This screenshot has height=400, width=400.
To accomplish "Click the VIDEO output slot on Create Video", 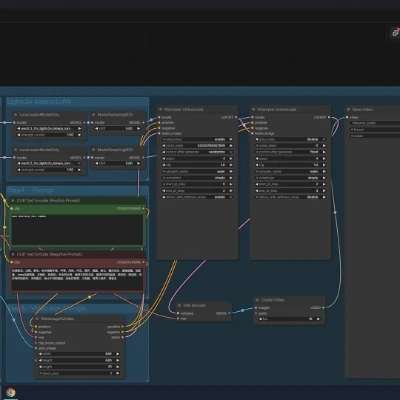I will [323, 308].
